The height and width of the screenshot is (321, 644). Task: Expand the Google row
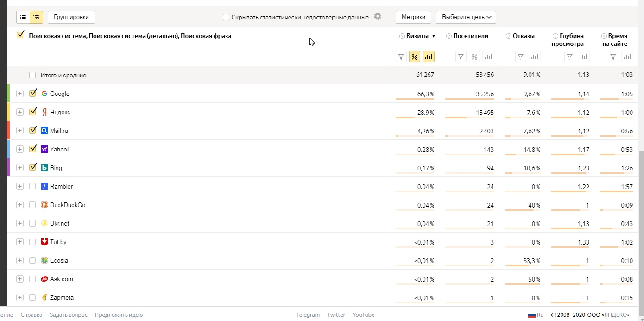(19, 94)
